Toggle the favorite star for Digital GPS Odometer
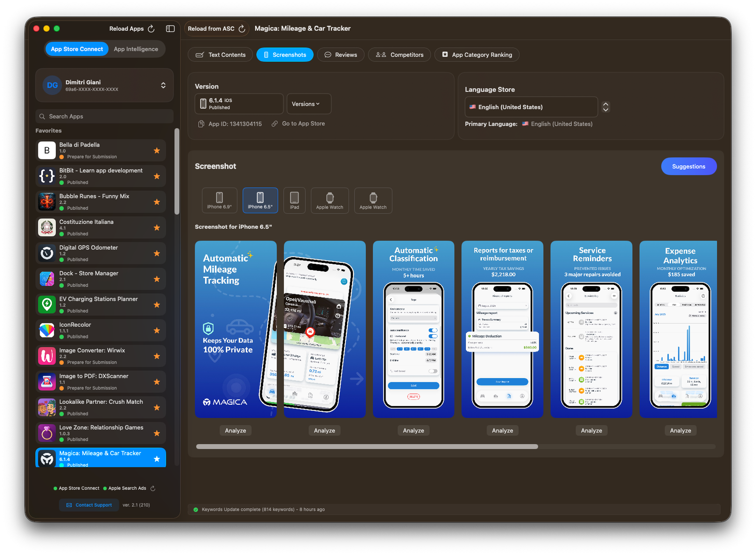The height and width of the screenshot is (555, 756). coord(156,253)
